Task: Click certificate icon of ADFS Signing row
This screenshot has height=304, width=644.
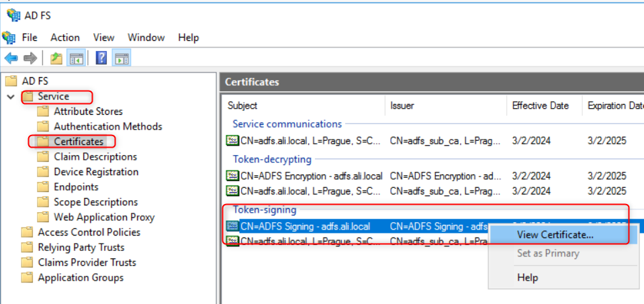Action: 232,226
